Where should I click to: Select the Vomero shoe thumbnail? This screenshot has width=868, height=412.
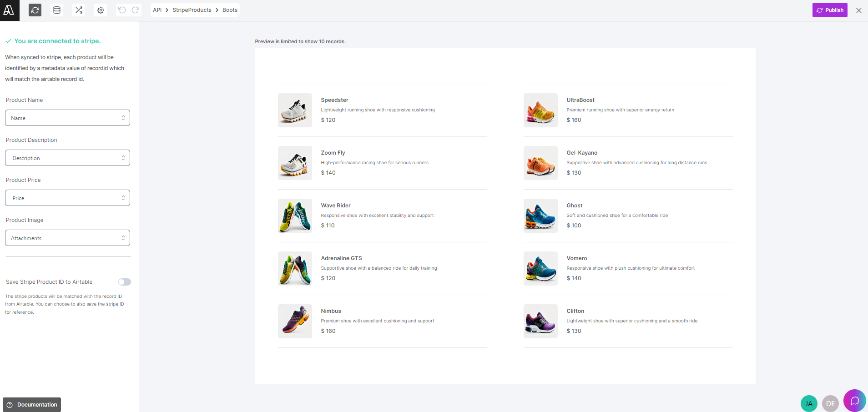540,268
